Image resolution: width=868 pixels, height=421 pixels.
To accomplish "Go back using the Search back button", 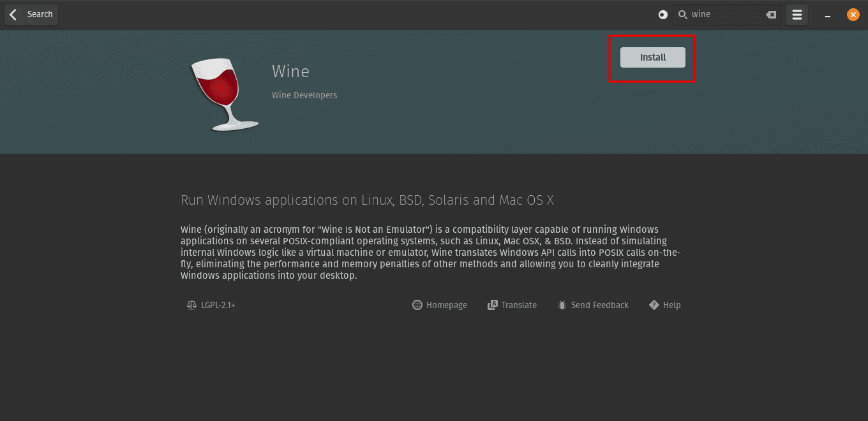I will click(x=31, y=14).
